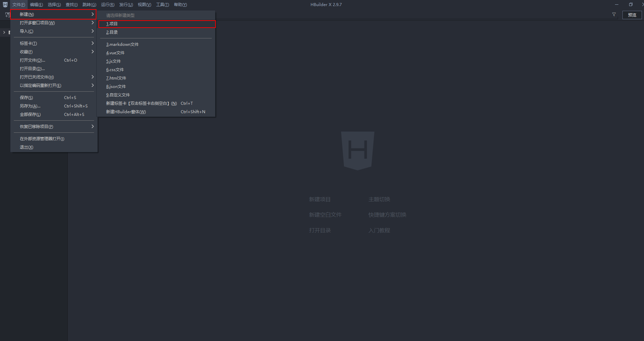644x341 pixels.
Task: Open the 工具(T) menu
Action: click(x=162, y=4)
